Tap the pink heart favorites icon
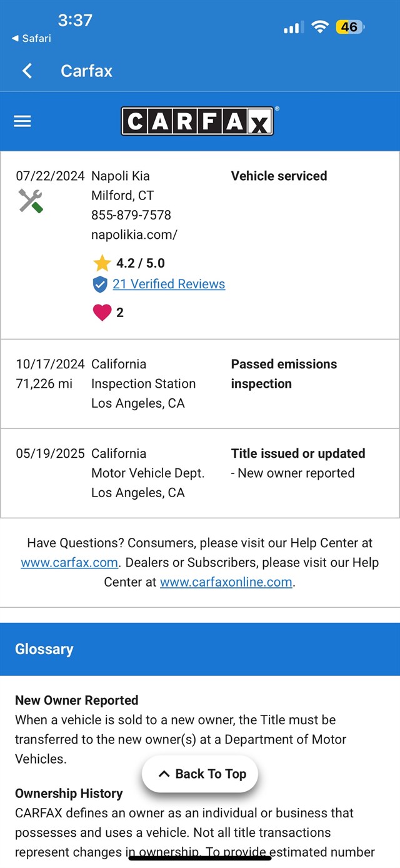This screenshot has height=868, width=400. pos(102,313)
